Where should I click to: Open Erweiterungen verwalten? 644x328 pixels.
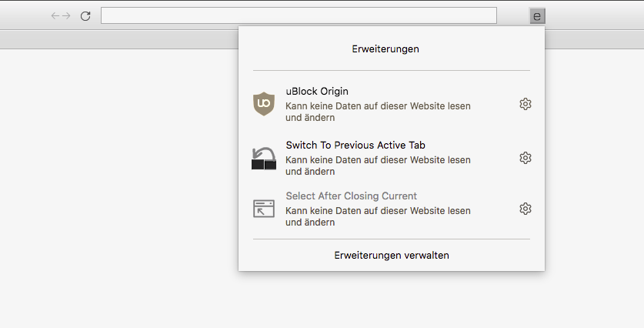[392, 256]
